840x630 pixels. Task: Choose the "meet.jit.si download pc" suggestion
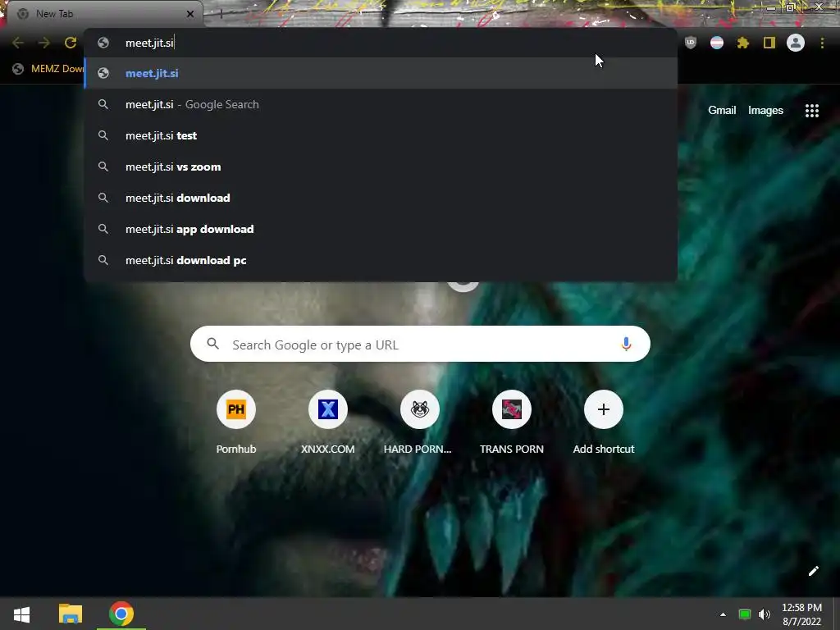click(x=381, y=260)
